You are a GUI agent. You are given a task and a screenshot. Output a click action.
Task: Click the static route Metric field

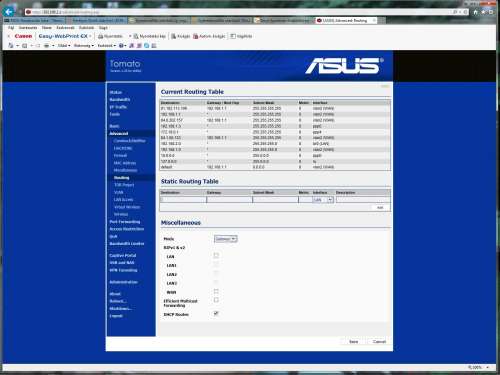tap(305, 200)
